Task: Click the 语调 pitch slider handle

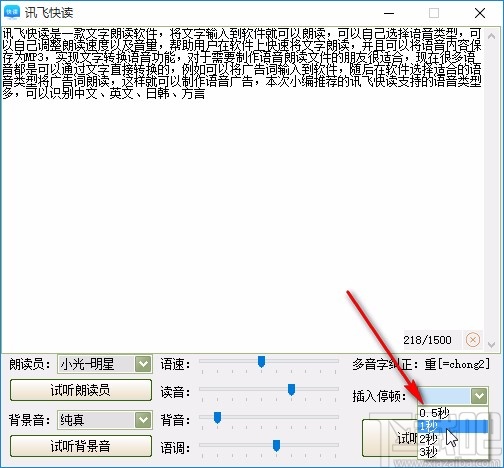Action: coord(276,446)
